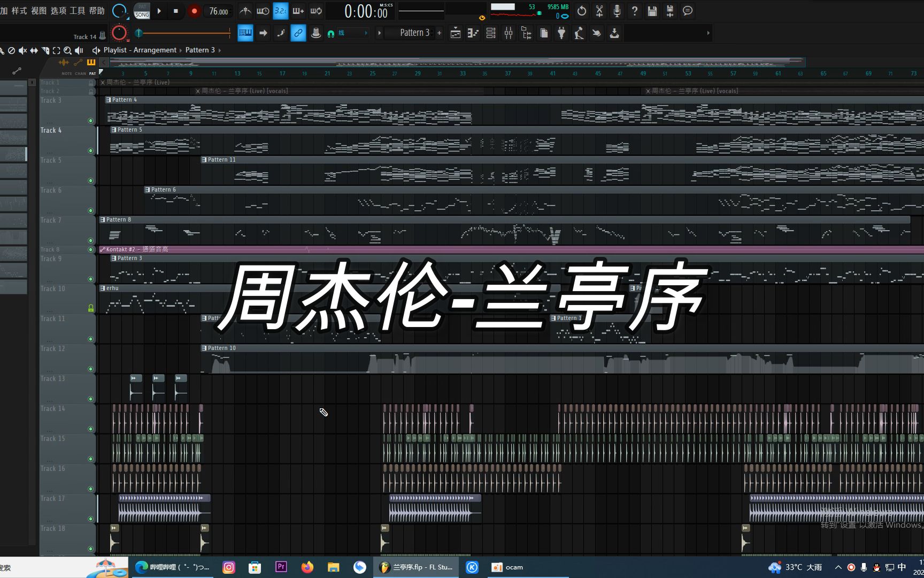The image size is (924, 578).
Task: Open the plugin picker plug icon
Action: click(561, 33)
